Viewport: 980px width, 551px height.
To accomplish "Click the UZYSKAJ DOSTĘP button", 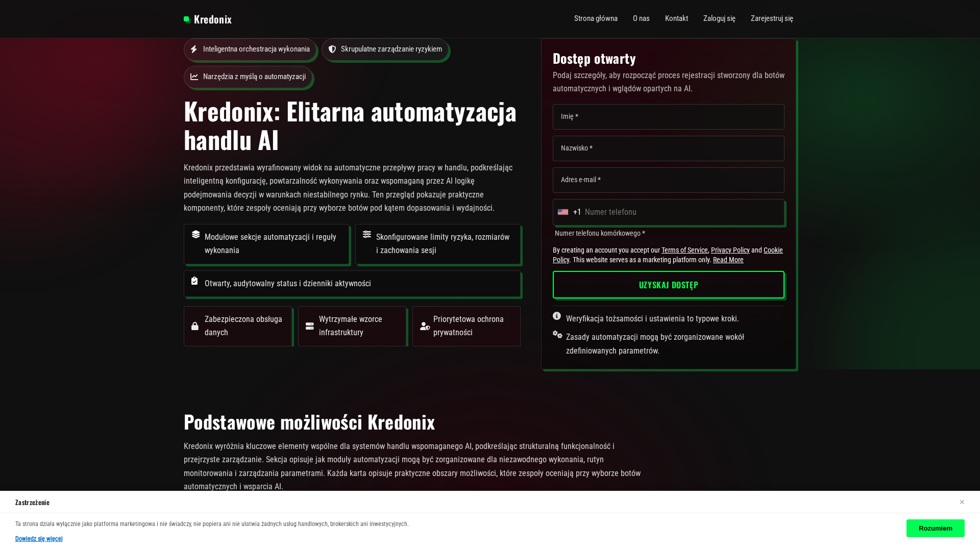I will coord(669,285).
